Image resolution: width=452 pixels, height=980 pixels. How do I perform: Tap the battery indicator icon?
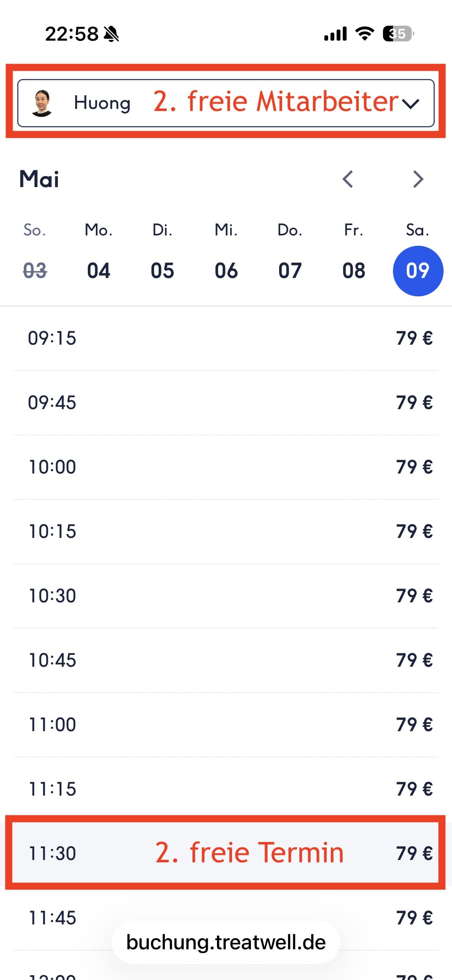click(398, 34)
